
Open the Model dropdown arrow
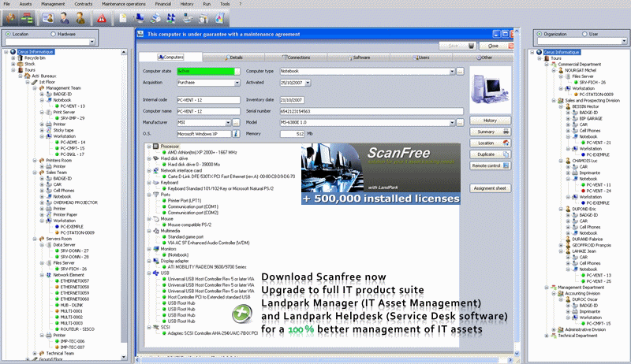(x=452, y=123)
